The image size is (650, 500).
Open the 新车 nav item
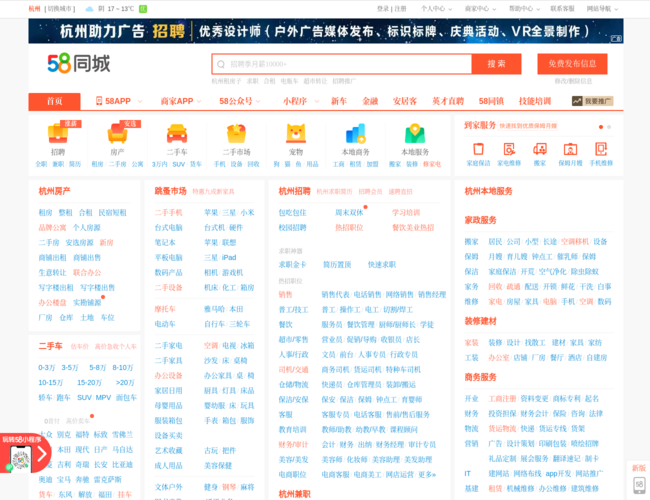click(339, 101)
